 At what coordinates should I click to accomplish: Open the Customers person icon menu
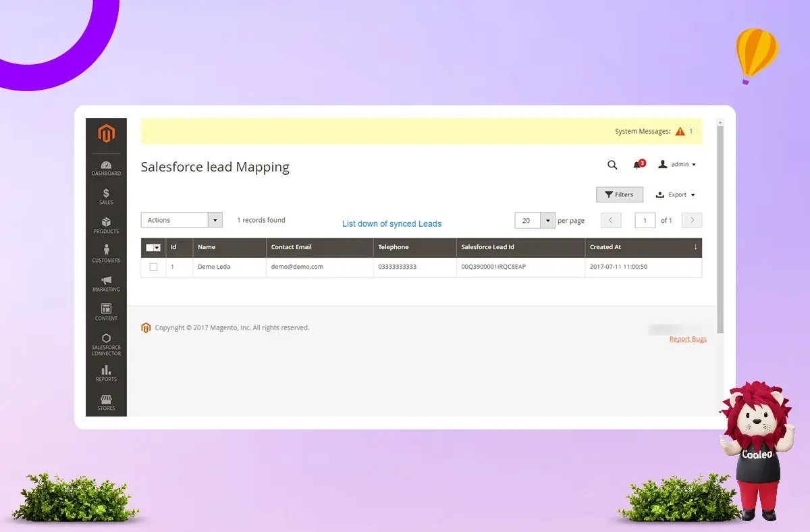coord(106,255)
